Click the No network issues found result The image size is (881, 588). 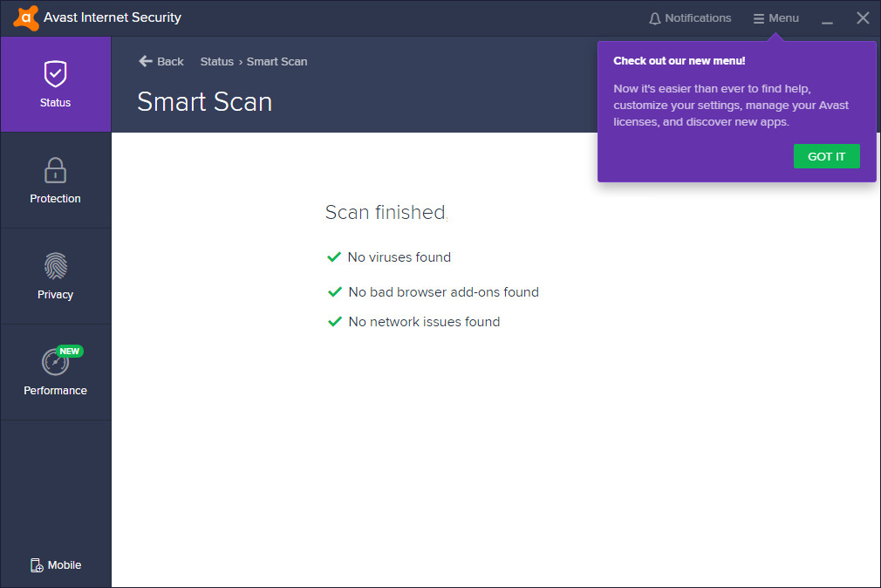pos(424,322)
